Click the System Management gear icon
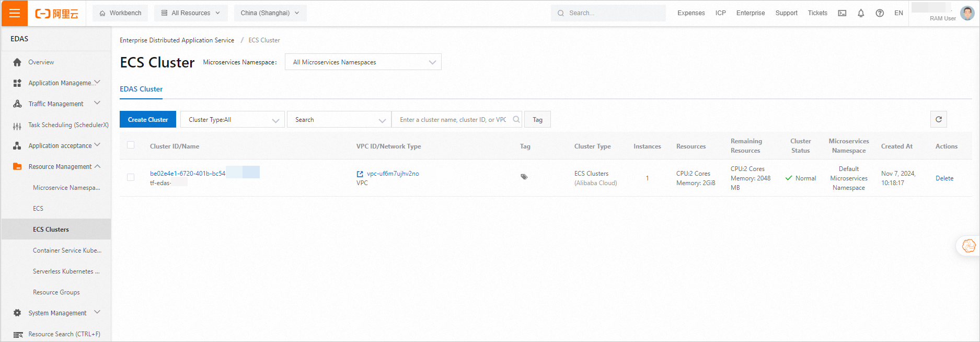 point(17,313)
